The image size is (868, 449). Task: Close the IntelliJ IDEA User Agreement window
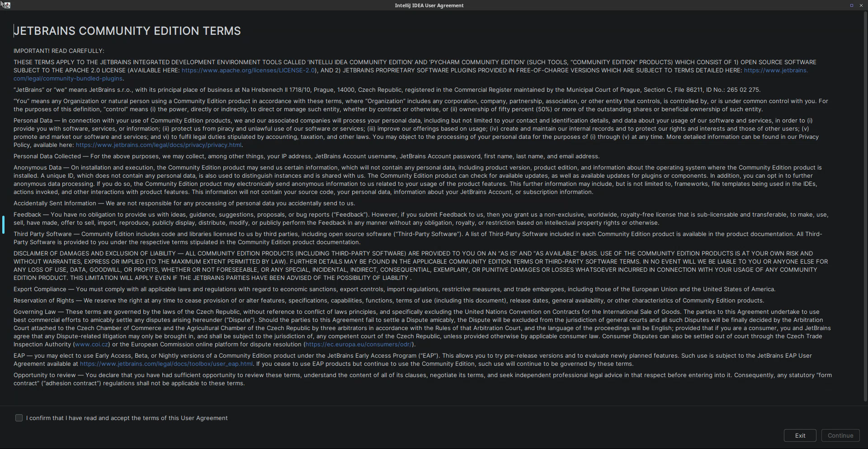[x=861, y=5]
